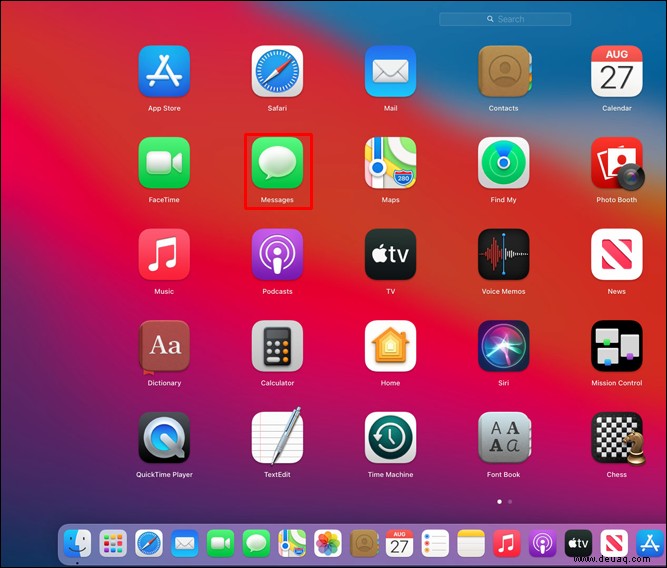667x568 pixels.
Task: Launch Siri from Launchpad
Action: (x=504, y=346)
